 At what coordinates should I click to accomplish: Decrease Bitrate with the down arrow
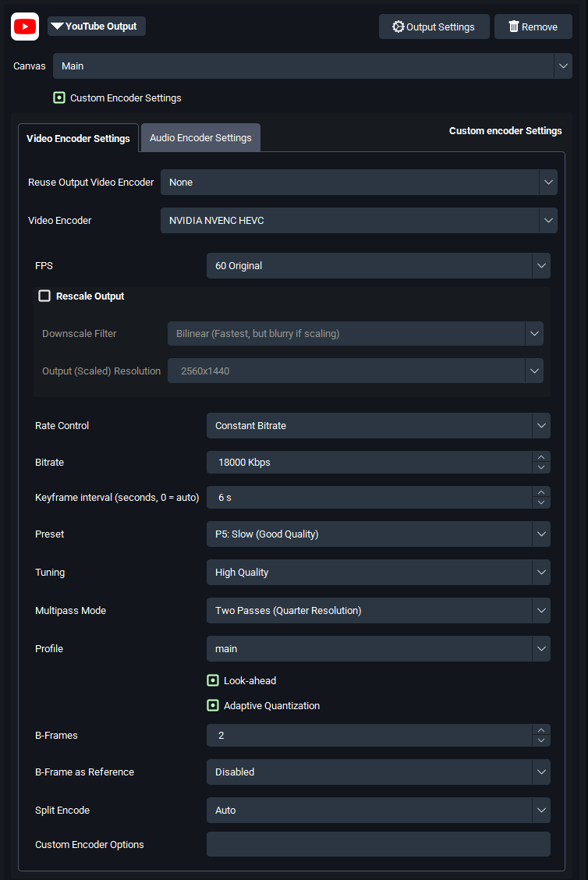[x=541, y=467]
